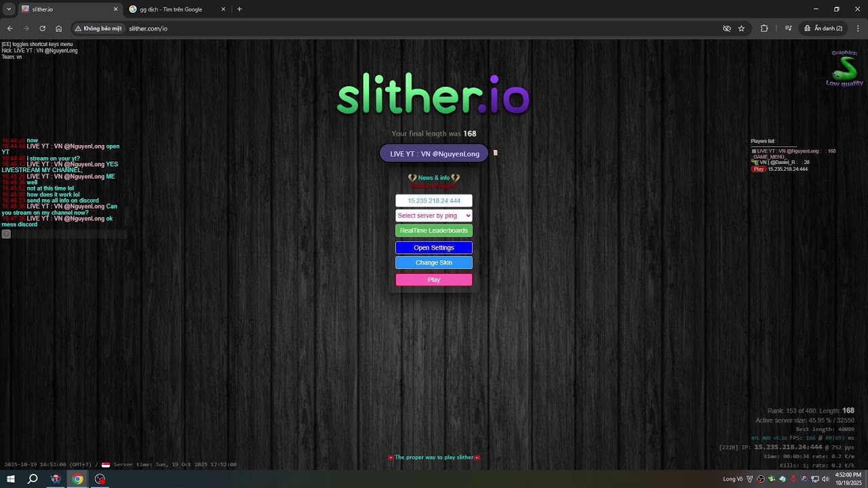Open the volume speaker tray icon
This screenshot has width=868, height=488.
click(825, 479)
